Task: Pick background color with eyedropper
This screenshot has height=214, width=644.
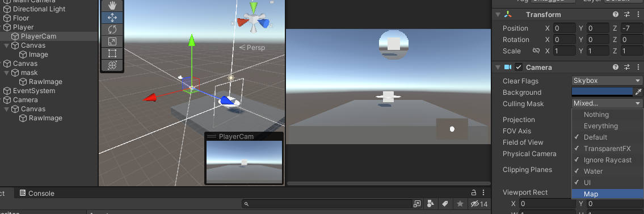Action: pyautogui.click(x=638, y=92)
